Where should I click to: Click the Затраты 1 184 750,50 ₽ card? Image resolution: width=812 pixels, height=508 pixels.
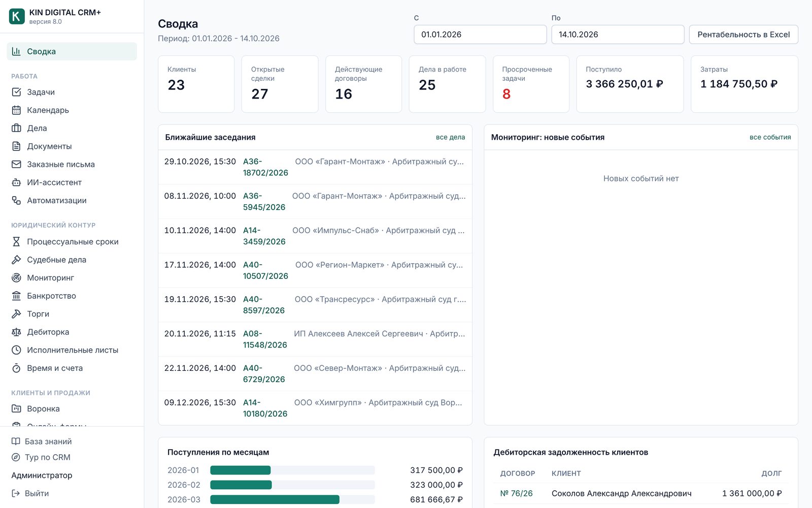pyautogui.click(x=744, y=84)
